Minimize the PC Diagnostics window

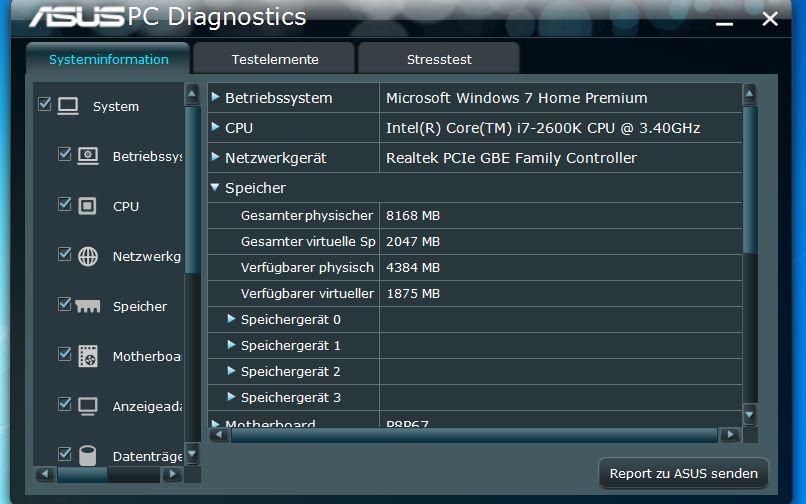pyautogui.click(x=724, y=23)
